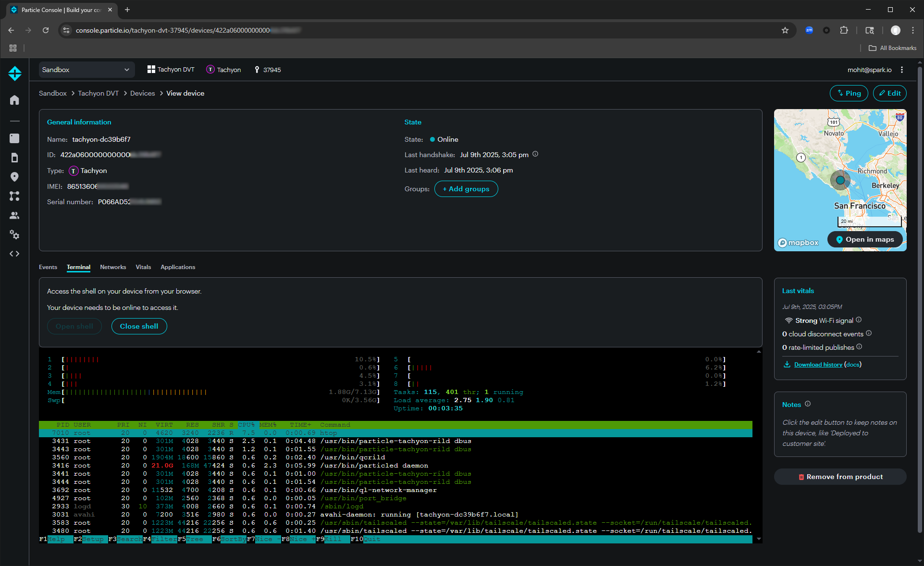The image size is (924, 566).
Task: Go to Devices breadcrumb
Action: (143, 93)
